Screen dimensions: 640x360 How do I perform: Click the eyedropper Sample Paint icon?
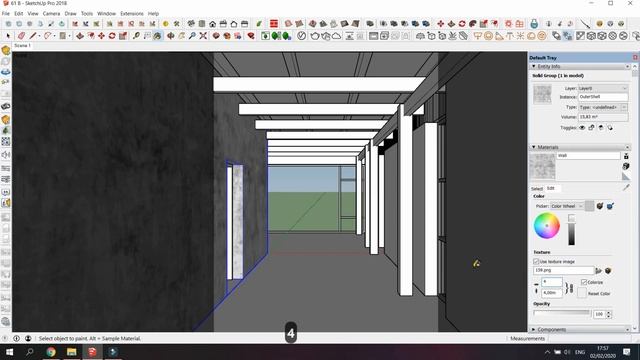tap(626, 187)
